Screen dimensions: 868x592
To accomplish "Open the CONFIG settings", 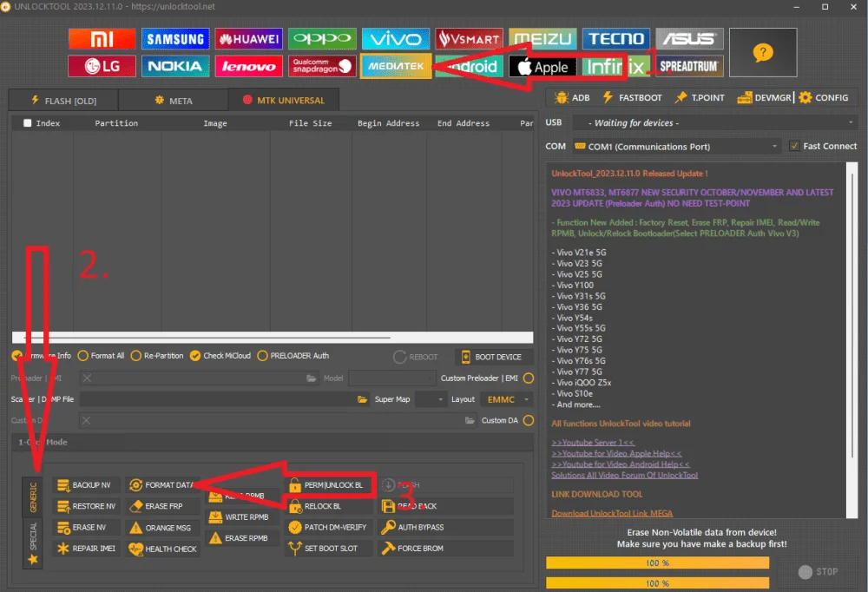I will (824, 97).
